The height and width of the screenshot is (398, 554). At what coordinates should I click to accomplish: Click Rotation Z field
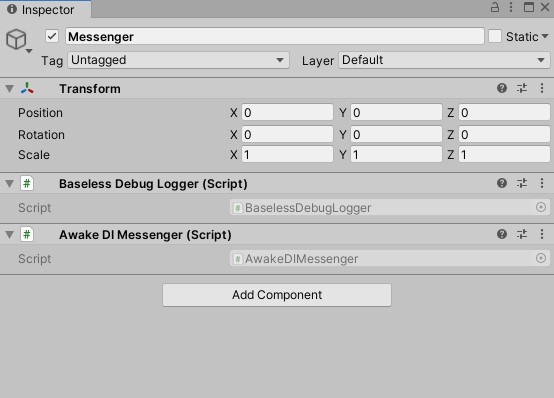[x=504, y=135]
